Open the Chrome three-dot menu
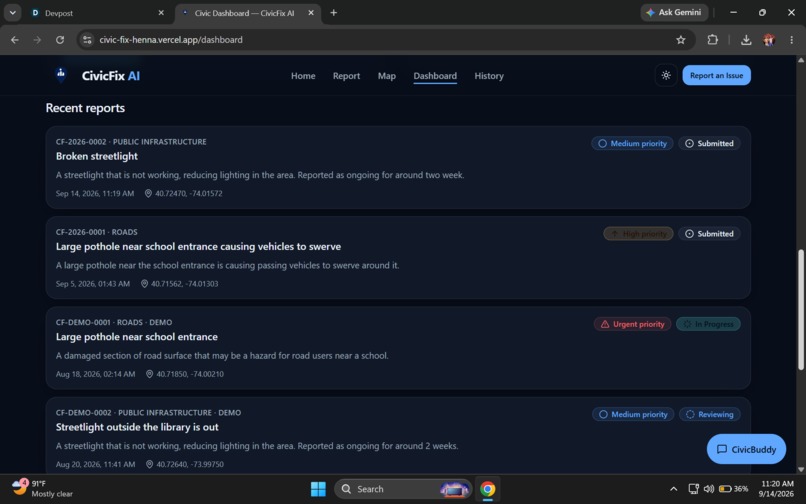Image resolution: width=806 pixels, height=504 pixels. pyautogui.click(x=791, y=40)
